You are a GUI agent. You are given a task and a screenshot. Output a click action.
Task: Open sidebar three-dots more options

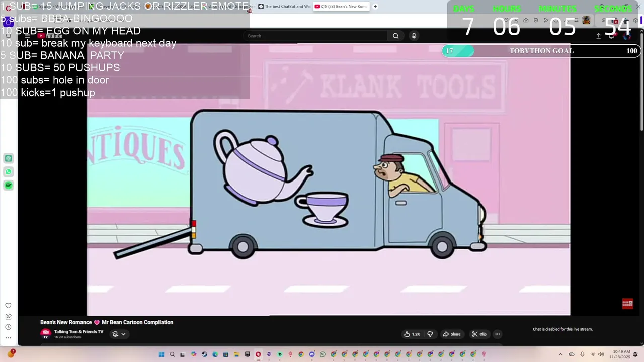(8, 338)
